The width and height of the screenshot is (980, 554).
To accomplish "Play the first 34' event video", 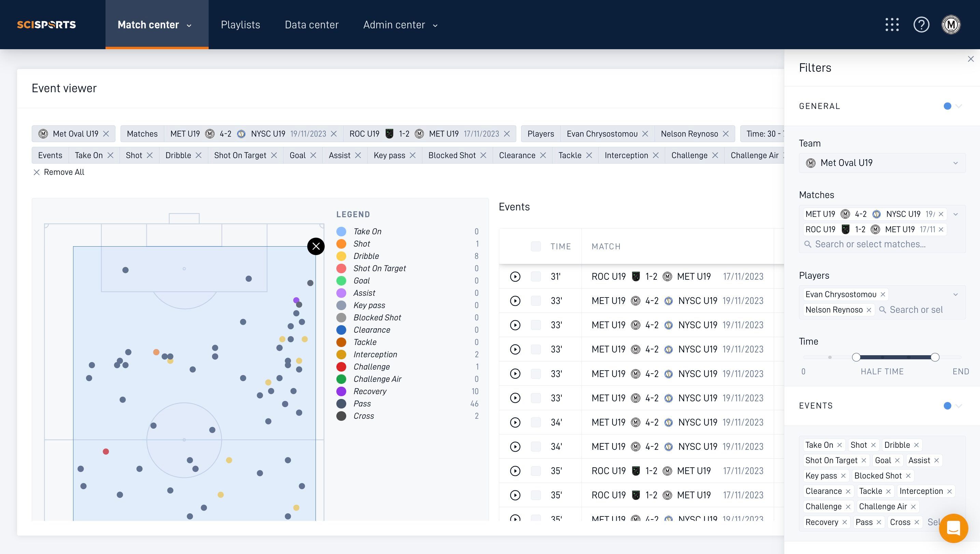I will [515, 423].
